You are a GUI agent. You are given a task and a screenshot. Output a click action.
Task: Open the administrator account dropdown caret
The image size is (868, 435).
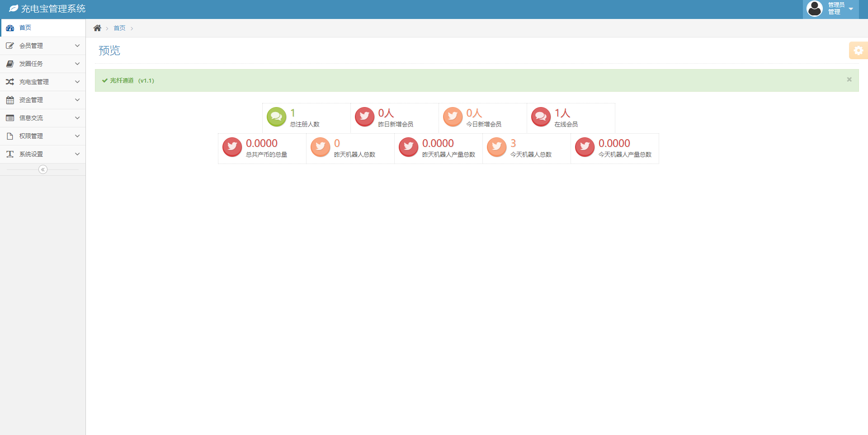pyautogui.click(x=851, y=9)
